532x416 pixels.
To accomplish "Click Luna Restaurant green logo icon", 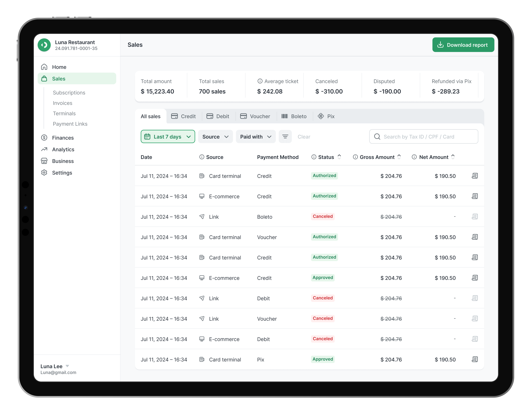I will pos(44,45).
